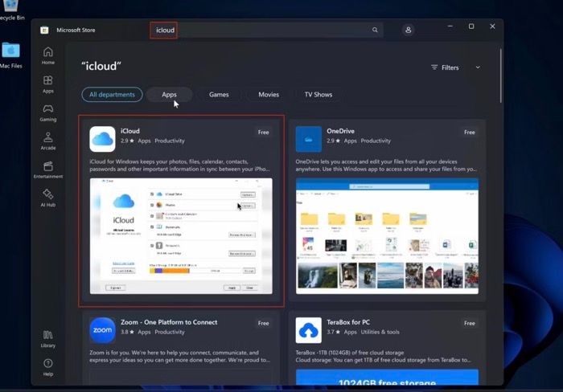Open Zoom - One Platform to Connect title
Screen dimensions: 563x392
click(169, 322)
